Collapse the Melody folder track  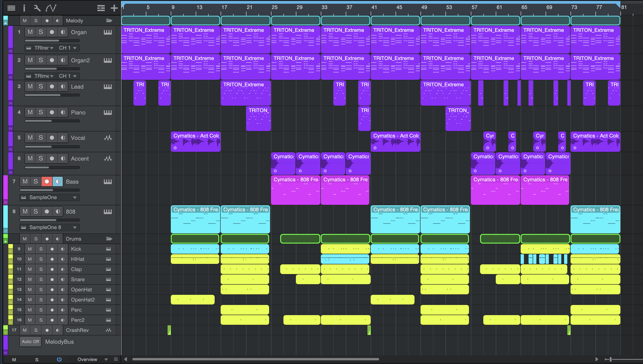click(5, 23)
